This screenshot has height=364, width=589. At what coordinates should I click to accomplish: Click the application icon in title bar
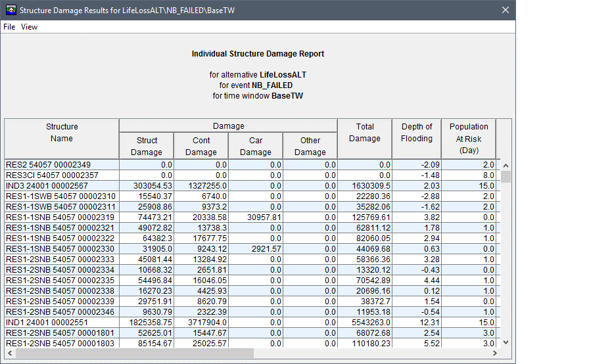click(11, 10)
